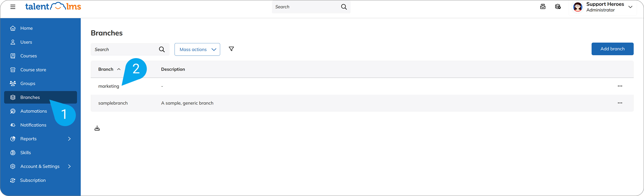Click the talentlms logo
The height and width of the screenshot is (196, 644).
click(53, 6)
